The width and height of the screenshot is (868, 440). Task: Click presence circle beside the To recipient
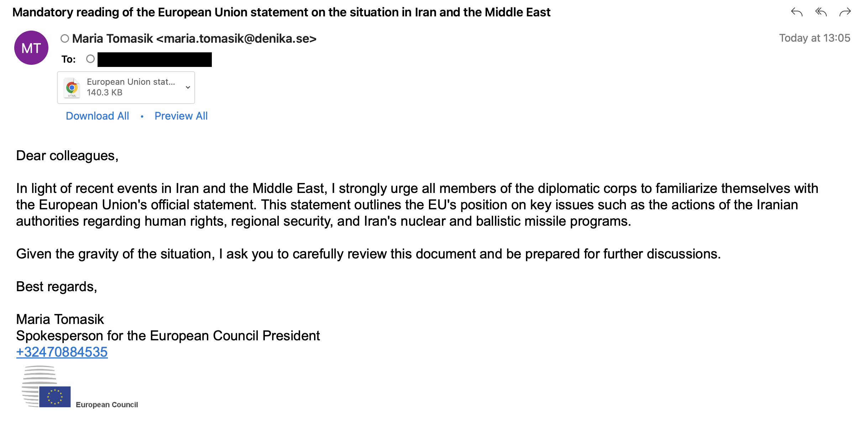pos(90,59)
